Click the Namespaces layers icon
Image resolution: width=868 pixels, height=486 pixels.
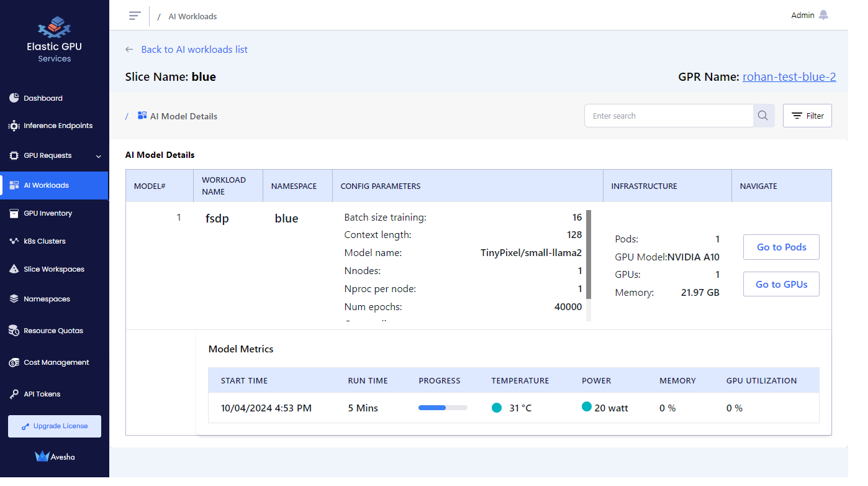point(14,299)
